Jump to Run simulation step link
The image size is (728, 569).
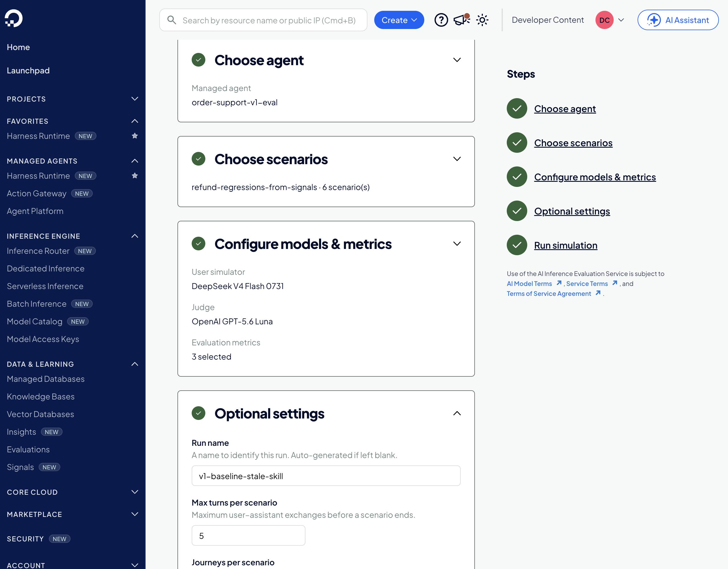tap(566, 245)
